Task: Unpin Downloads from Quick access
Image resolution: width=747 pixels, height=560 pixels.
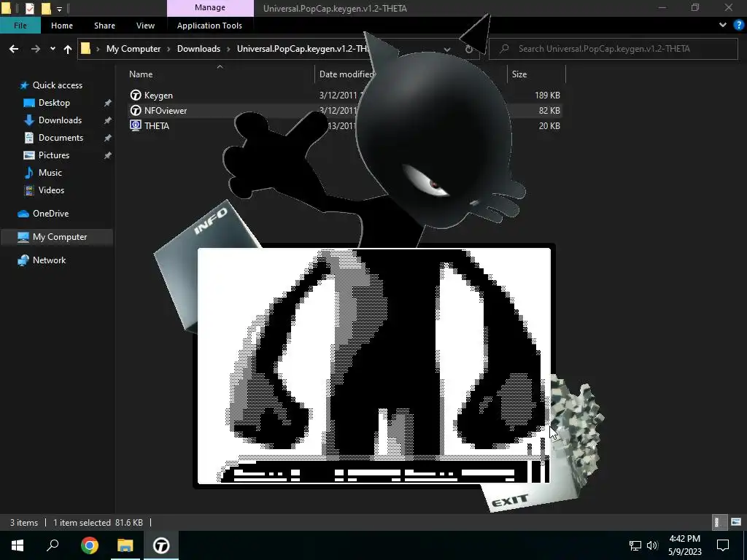Action: tap(108, 120)
